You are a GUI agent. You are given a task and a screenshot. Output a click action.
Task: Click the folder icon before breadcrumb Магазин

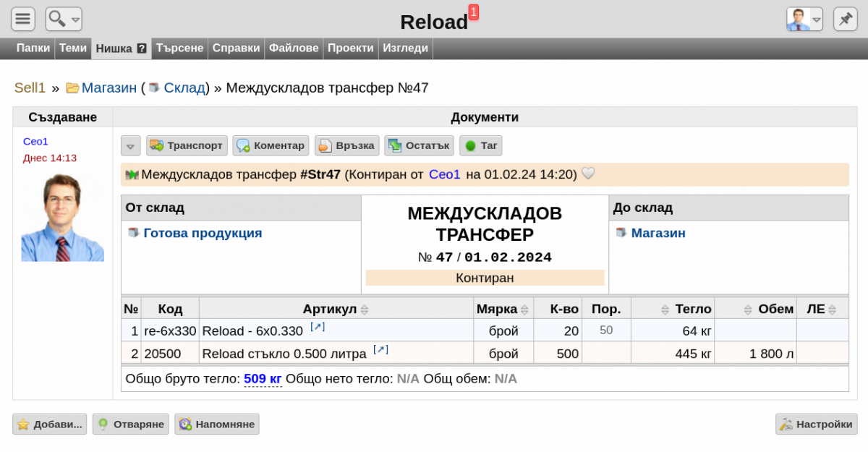tap(72, 88)
